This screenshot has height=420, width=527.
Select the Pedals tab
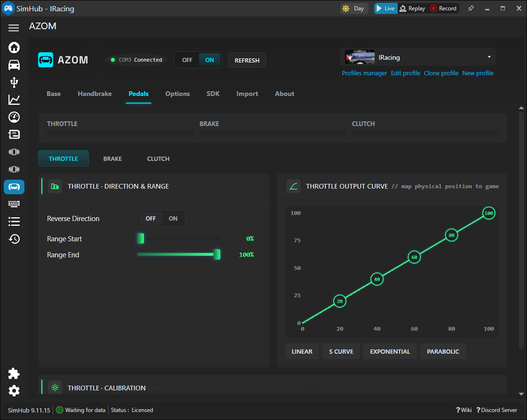(139, 94)
